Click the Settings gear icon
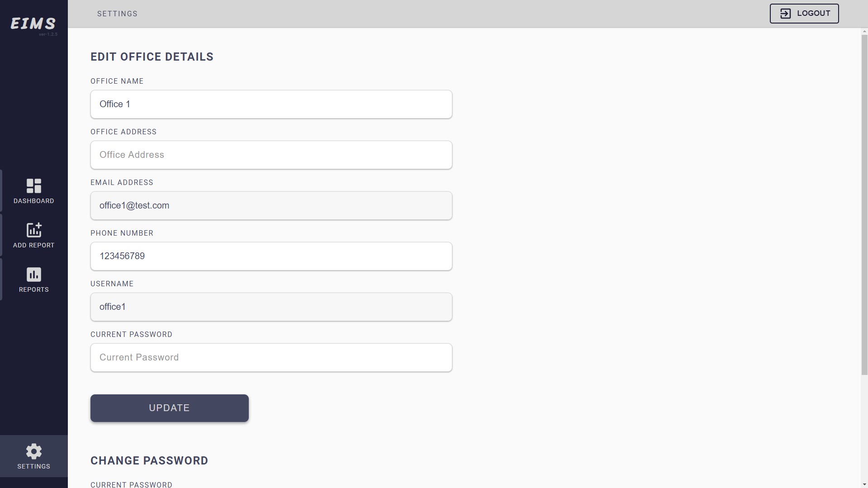Image resolution: width=868 pixels, height=488 pixels. coord(34,451)
